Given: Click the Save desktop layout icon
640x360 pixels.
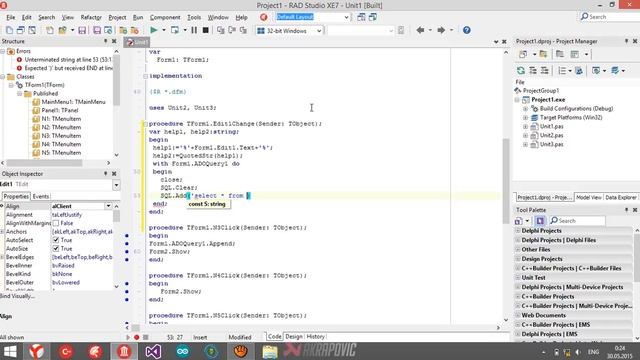Looking at the screenshot, I should [x=361, y=17].
